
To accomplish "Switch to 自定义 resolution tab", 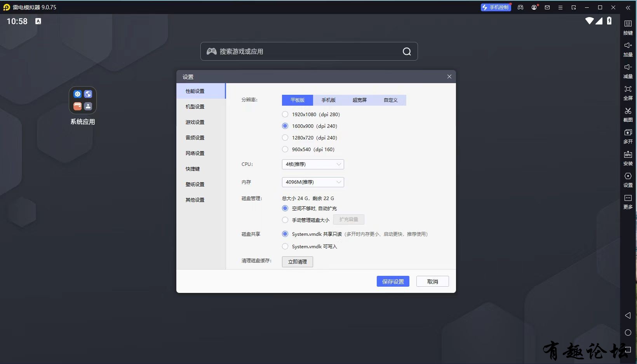I will [x=391, y=100].
